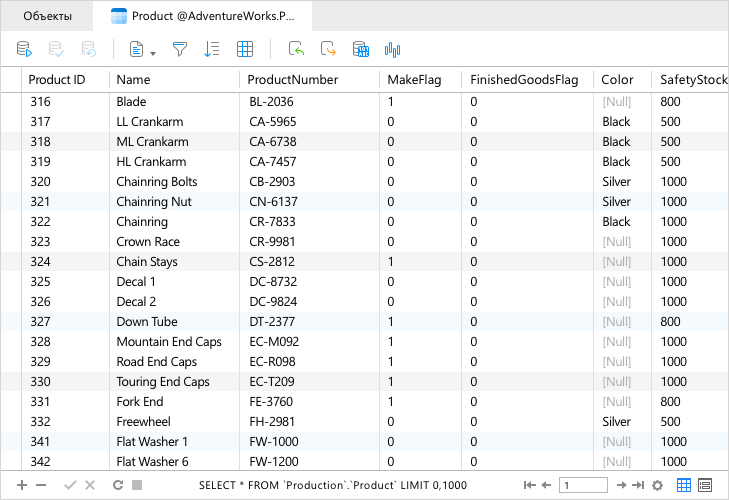Select the Product @AdventureWorks tab

(x=203, y=16)
